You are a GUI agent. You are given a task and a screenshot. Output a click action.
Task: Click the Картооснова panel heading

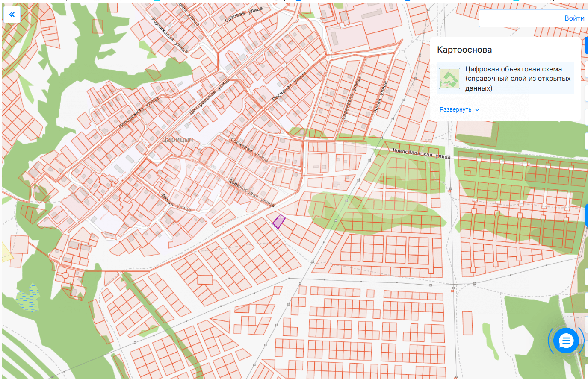pyautogui.click(x=464, y=50)
